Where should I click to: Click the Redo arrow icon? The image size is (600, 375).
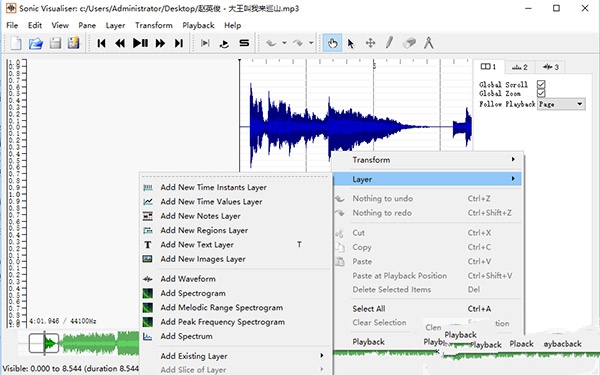(298, 43)
